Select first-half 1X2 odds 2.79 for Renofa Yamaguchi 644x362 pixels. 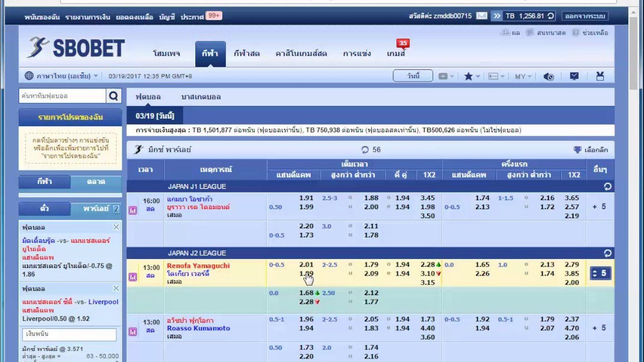572,265
